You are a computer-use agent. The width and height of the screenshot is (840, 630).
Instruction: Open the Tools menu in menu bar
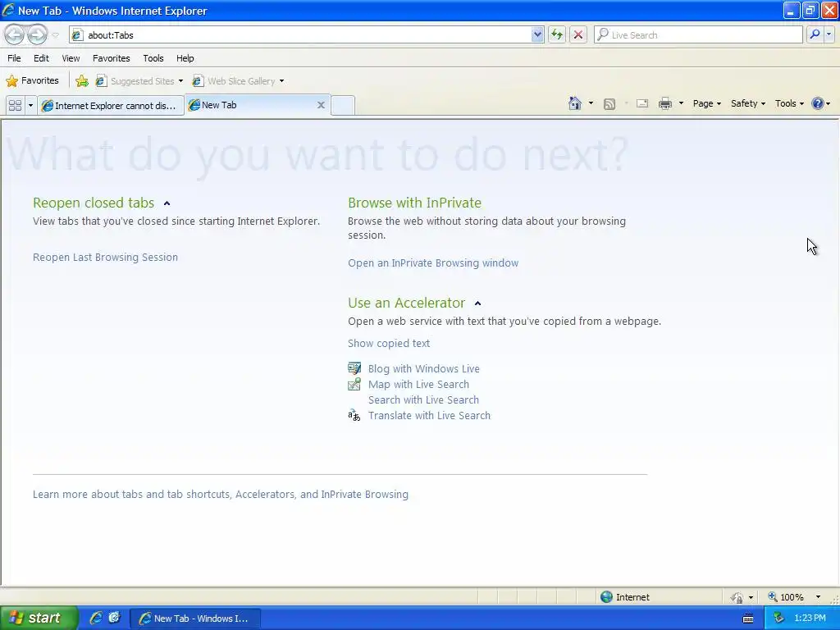tap(153, 58)
